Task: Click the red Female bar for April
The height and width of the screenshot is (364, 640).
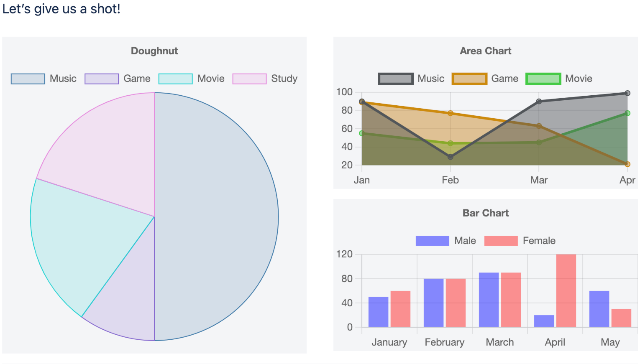Action: tap(566, 290)
